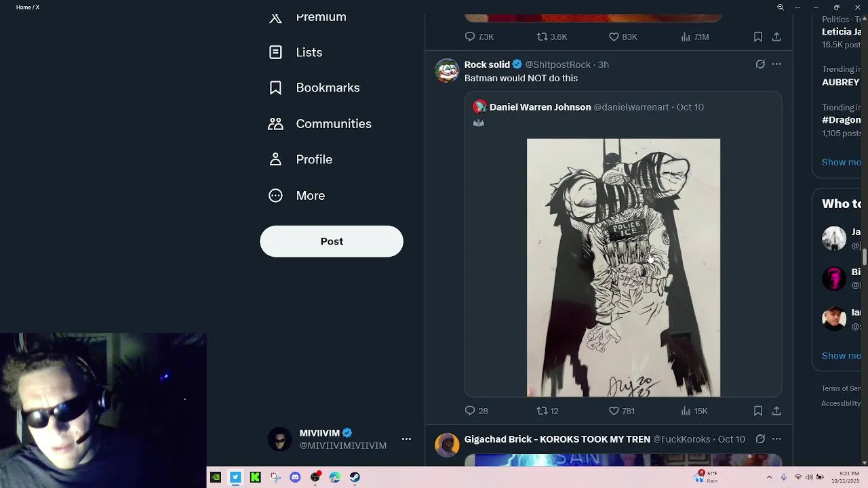868x488 pixels.
Task: Share the Rock solid tweet
Action: [x=776, y=411]
